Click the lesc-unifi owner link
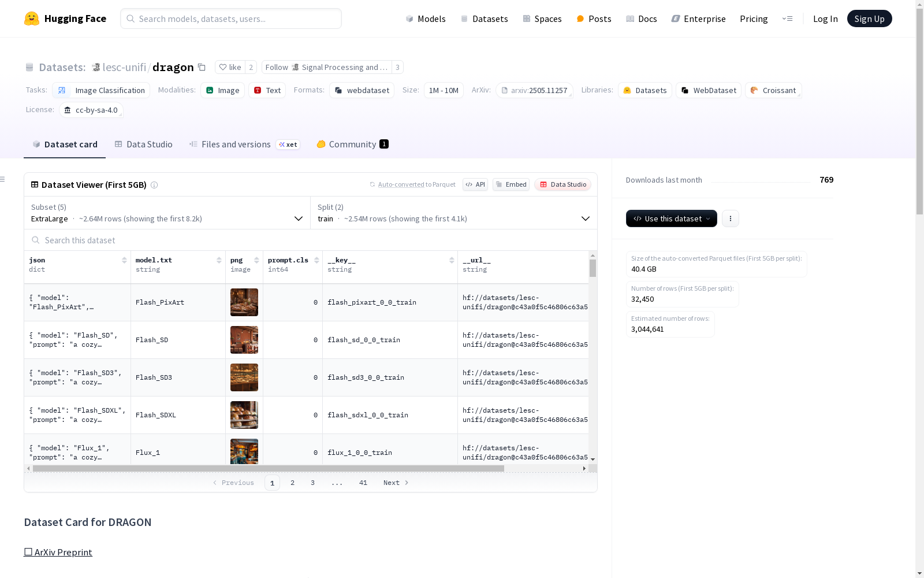Image resolution: width=924 pixels, height=578 pixels. (124, 67)
